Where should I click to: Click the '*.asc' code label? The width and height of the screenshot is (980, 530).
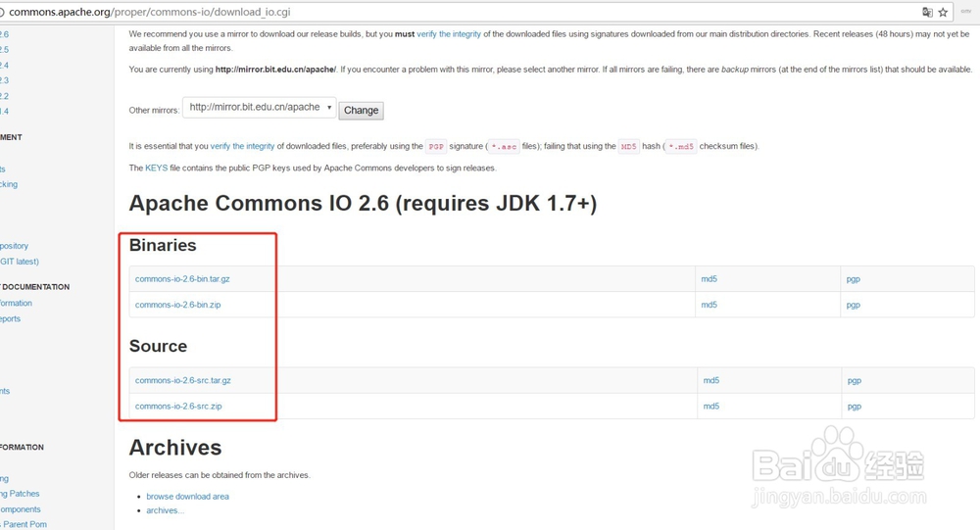click(504, 147)
